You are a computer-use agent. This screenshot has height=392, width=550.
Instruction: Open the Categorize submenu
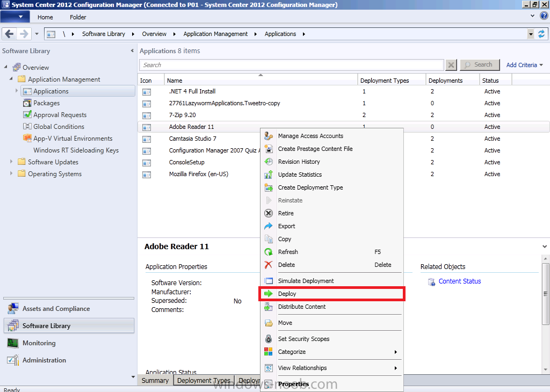coord(332,352)
